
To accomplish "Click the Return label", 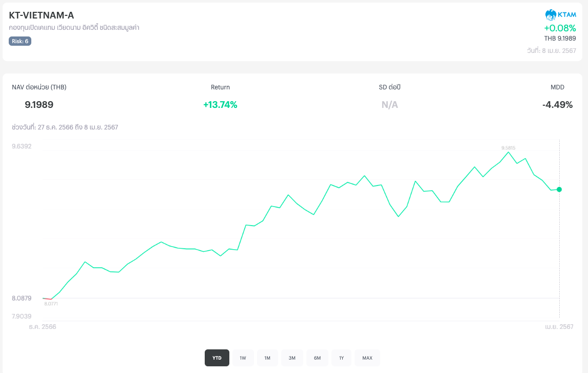I will tap(220, 87).
